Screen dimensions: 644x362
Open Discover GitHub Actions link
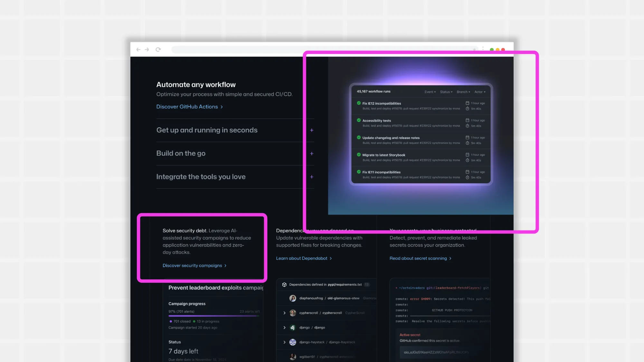pos(189,107)
